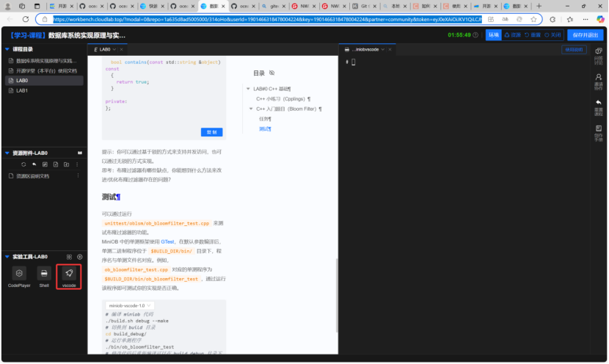Go to 测试 outline entry
Screen dimensions: 609x364
[265, 129]
